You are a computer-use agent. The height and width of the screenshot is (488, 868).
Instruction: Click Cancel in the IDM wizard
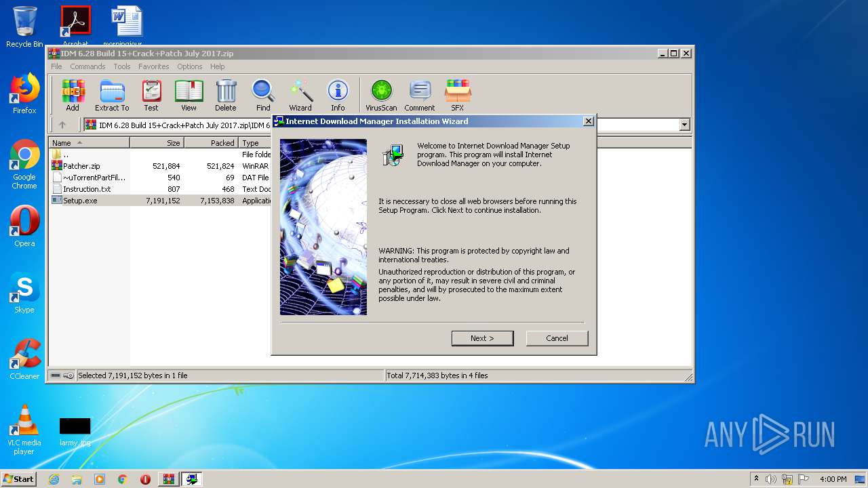coord(557,338)
